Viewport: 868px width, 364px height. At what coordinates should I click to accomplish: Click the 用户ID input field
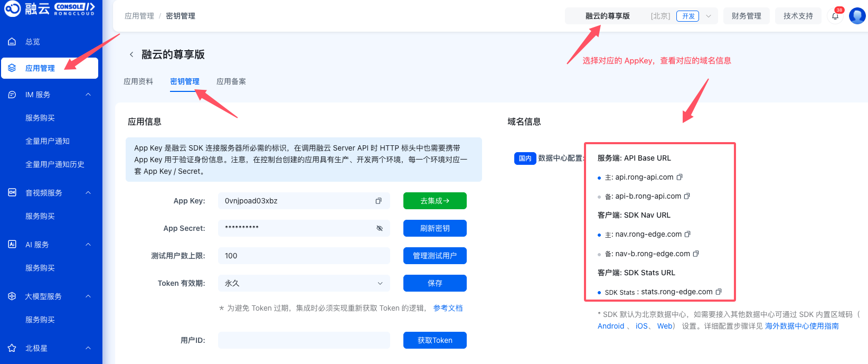point(304,340)
